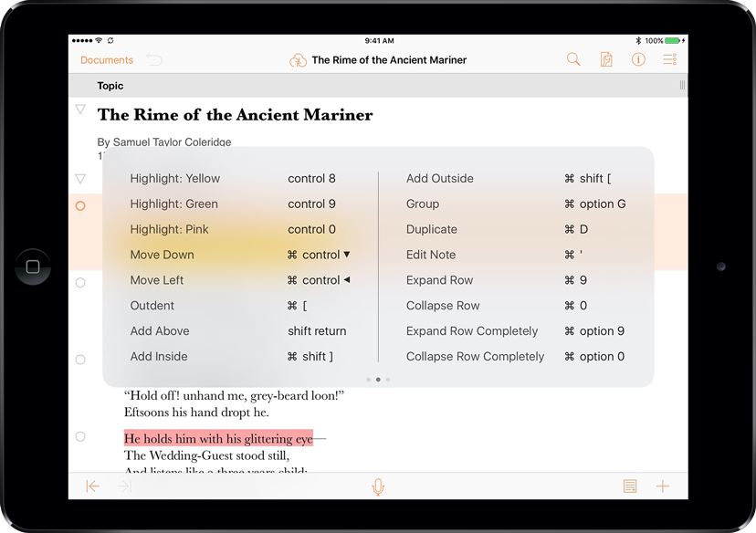Tap 'By Samuel Taylor Coleridge' byline
756x533 pixels.
[x=164, y=142]
